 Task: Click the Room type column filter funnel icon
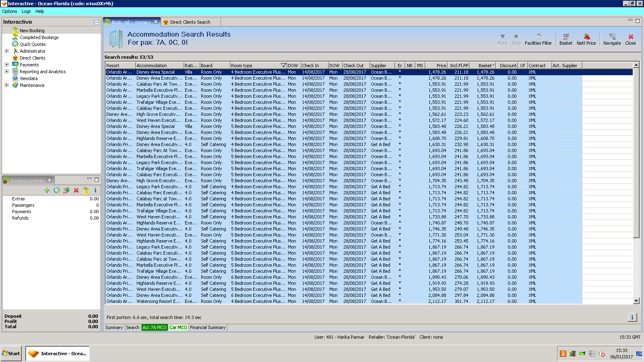click(283, 66)
